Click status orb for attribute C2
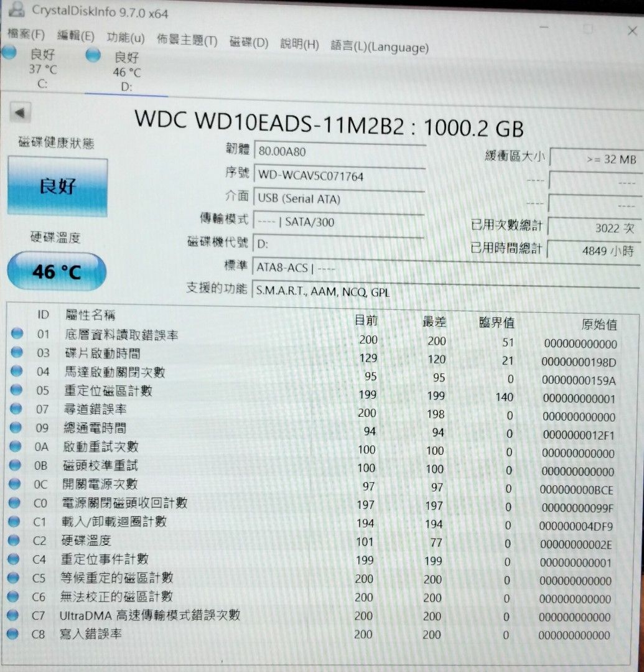The image size is (644, 672). (x=14, y=540)
